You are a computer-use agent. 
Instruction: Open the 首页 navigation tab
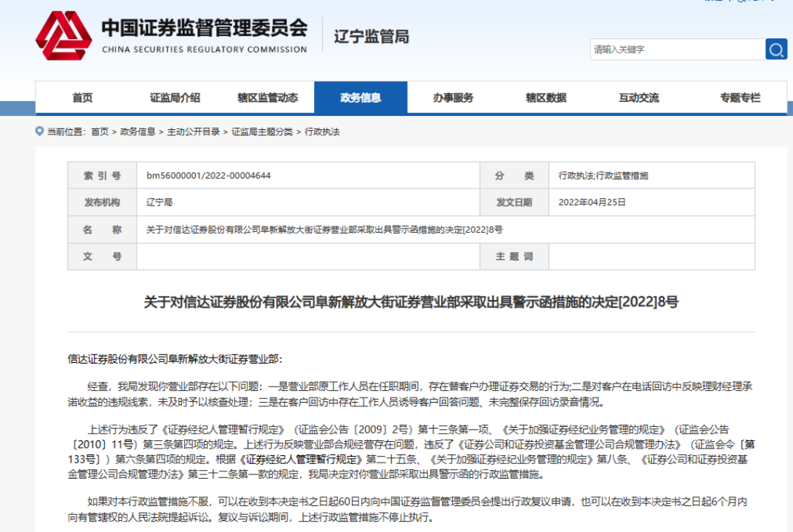tap(82, 98)
